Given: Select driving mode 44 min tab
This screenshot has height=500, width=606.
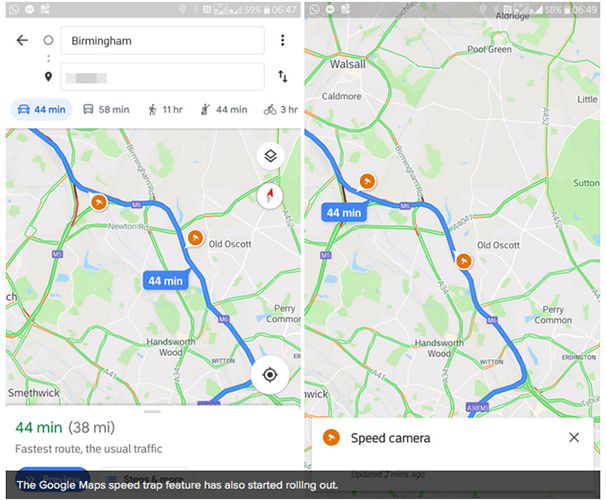Looking at the screenshot, I should 41,109.
